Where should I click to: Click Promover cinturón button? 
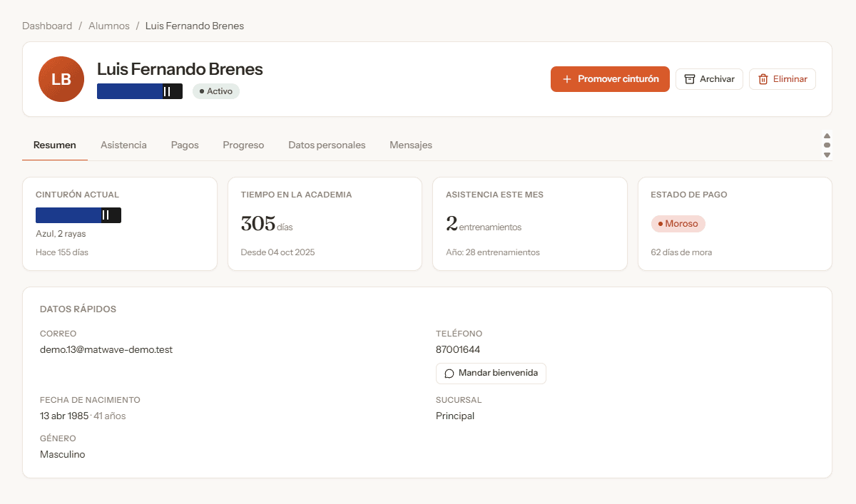tap(610, 79)
